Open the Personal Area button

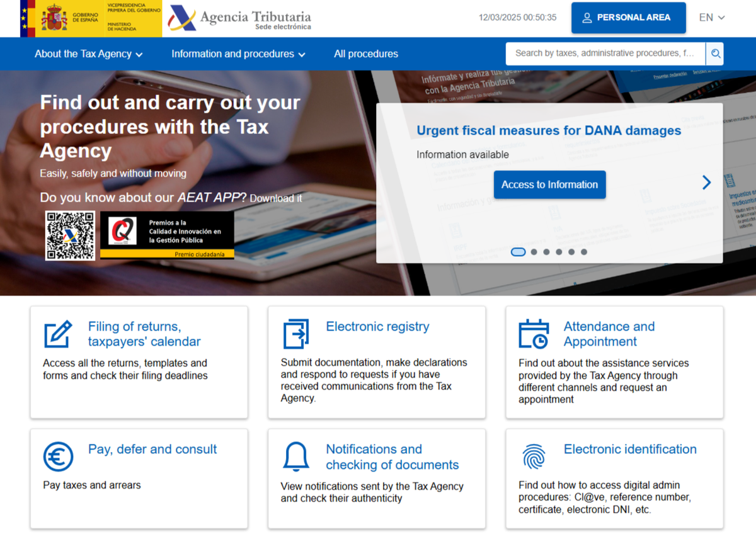628,18
